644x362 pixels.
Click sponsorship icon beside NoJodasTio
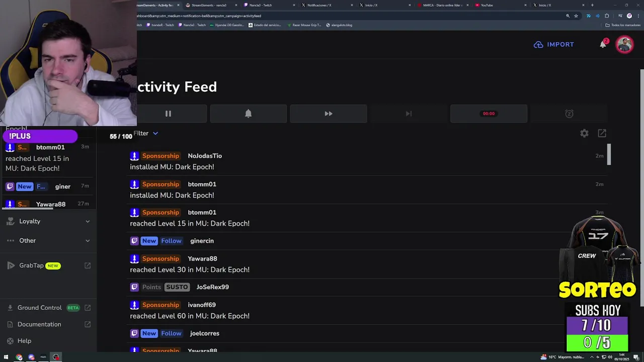(134, 156)
